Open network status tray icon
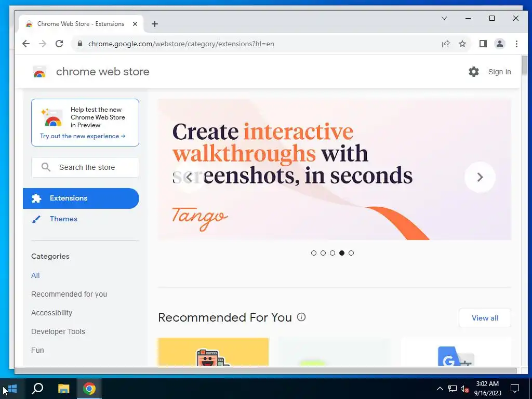This screenshot has width=532, height=399. coord(453,389)
